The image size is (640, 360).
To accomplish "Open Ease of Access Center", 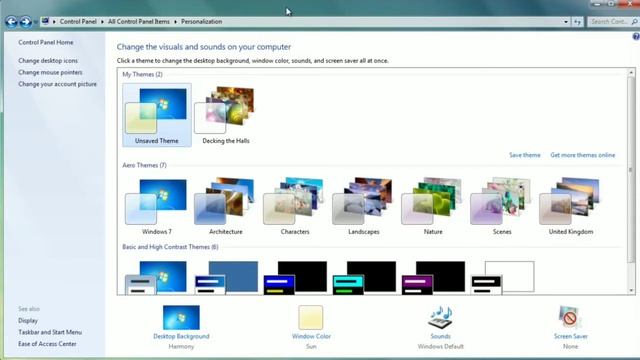I will click(47, 344).
